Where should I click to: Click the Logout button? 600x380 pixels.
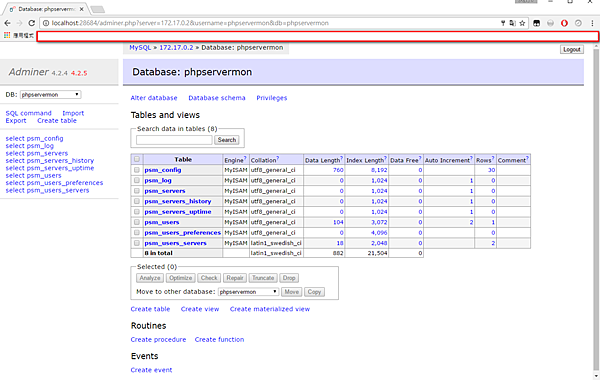click(572, 49)
